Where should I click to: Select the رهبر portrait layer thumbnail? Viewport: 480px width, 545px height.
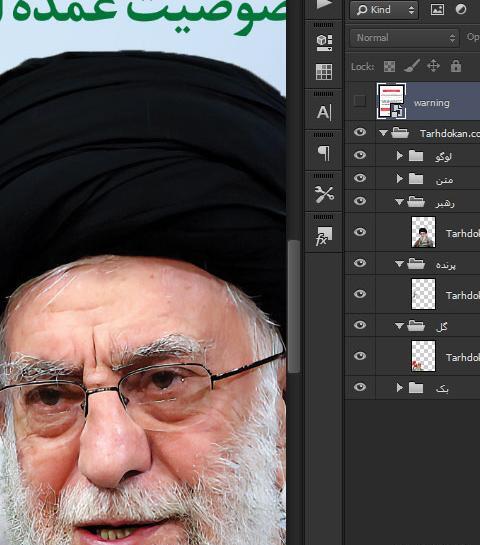click(423, 232)
